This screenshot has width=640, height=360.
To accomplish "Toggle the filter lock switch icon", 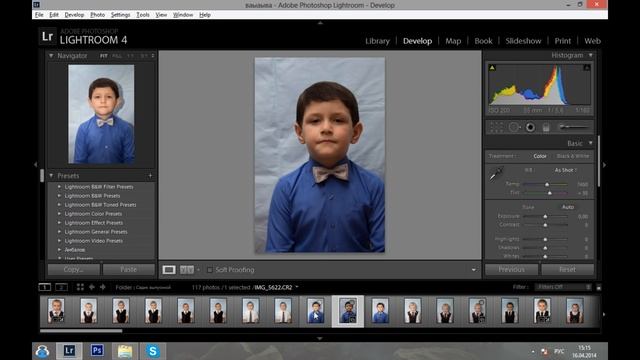I will click(x=598, y=287).
